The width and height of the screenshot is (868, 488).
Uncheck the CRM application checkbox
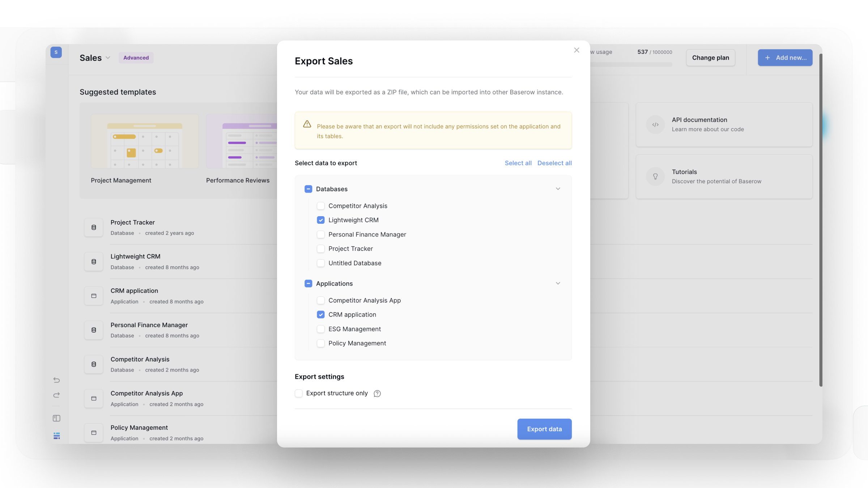click(320, 315)
